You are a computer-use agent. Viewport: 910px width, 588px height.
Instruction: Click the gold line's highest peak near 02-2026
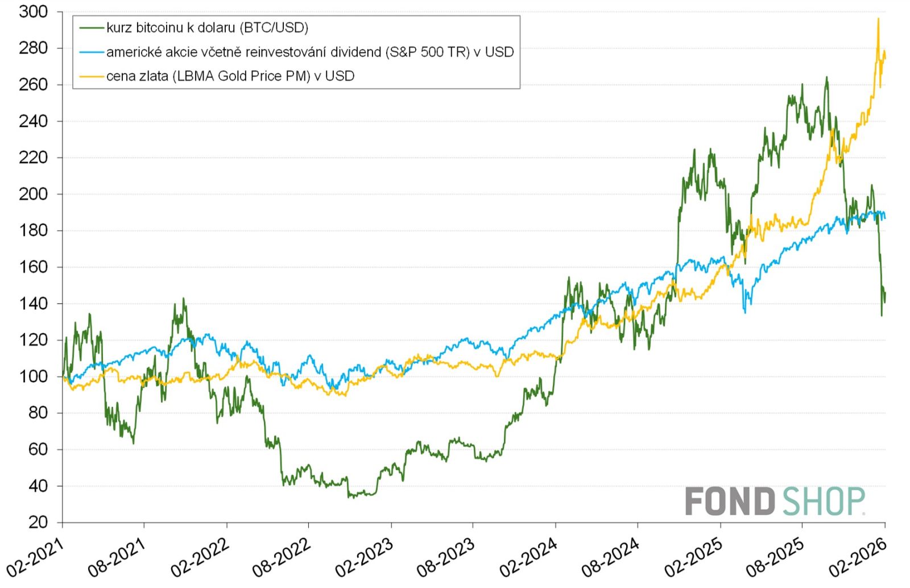click(878, 19)
